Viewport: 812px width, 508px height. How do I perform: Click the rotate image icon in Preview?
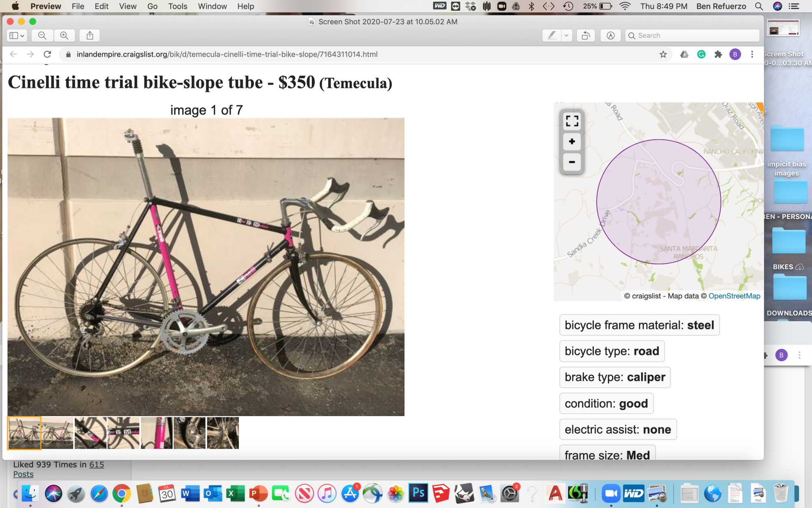pos(586,36)
